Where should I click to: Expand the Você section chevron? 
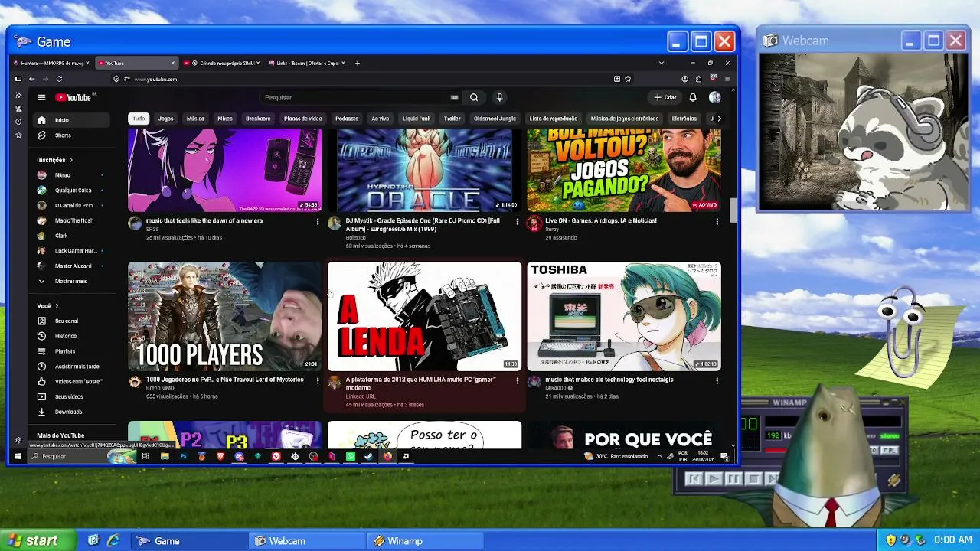click(x=57, y=306)
